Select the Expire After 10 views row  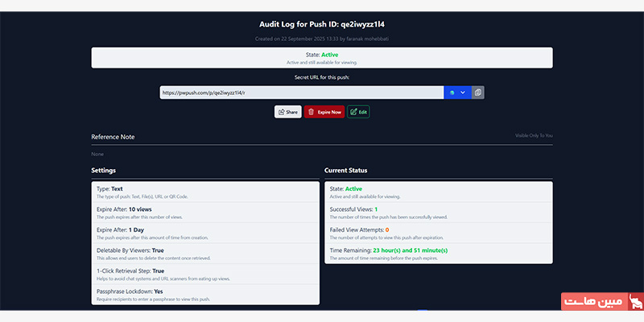(x=205, y=212)
